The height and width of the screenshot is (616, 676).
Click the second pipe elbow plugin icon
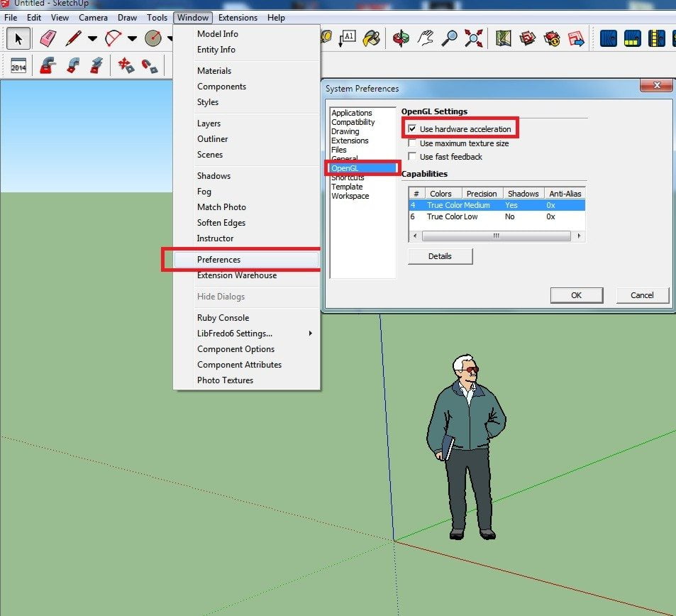(73, 65)
